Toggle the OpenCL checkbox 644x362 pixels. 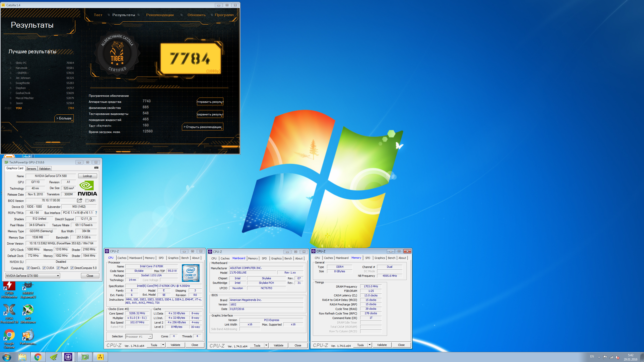point(28,268)
